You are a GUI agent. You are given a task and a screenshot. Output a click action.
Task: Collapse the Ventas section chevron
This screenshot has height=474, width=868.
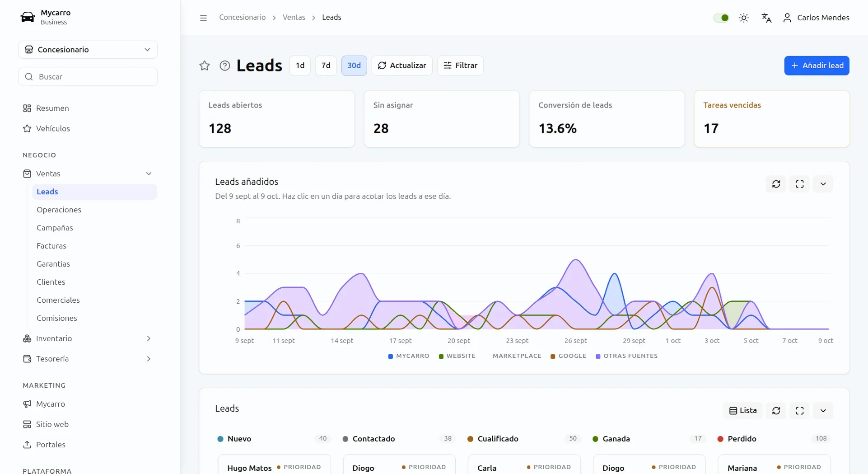click(149, 174)
